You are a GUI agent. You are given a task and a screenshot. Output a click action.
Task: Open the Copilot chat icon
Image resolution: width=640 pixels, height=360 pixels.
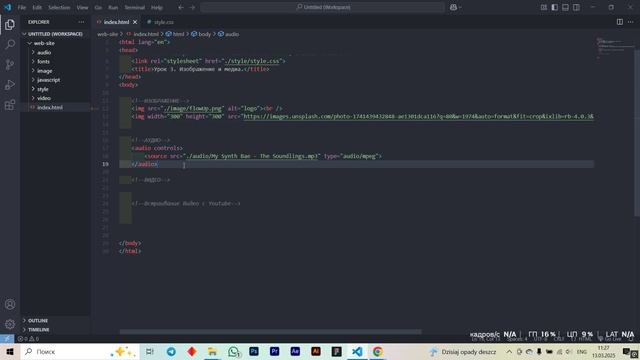coord(453,7)
